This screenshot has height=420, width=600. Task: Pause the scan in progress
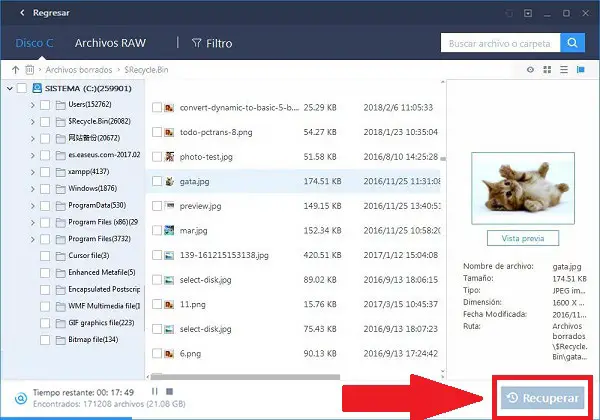pos(155,391)
